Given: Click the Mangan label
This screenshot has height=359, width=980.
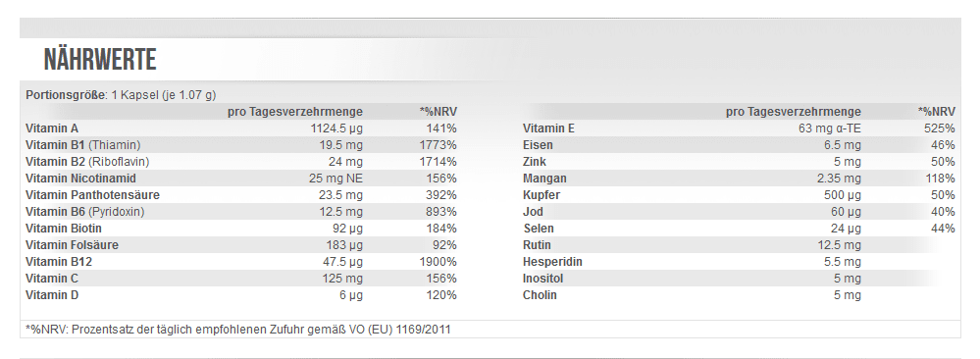Looking at the screenshot, I should 544,179.
